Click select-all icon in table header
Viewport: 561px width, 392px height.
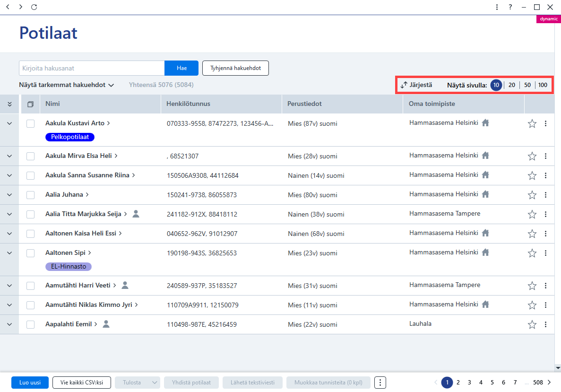(30, 104)
